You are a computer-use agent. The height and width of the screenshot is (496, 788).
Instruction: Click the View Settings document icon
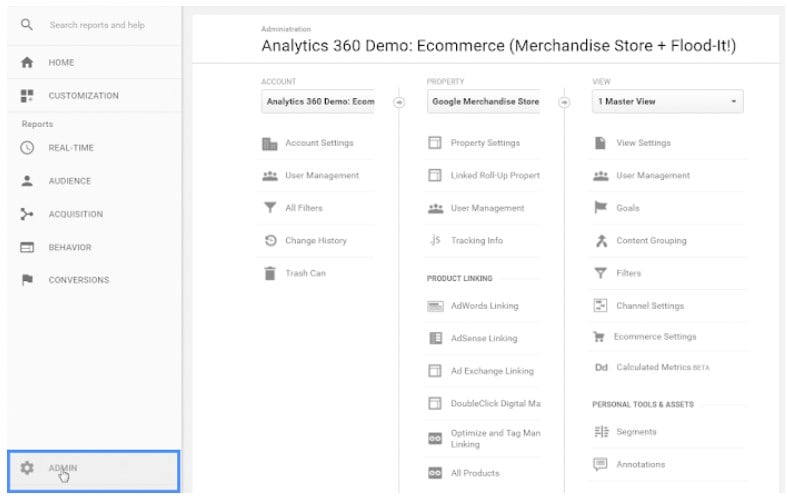point(601,143)
